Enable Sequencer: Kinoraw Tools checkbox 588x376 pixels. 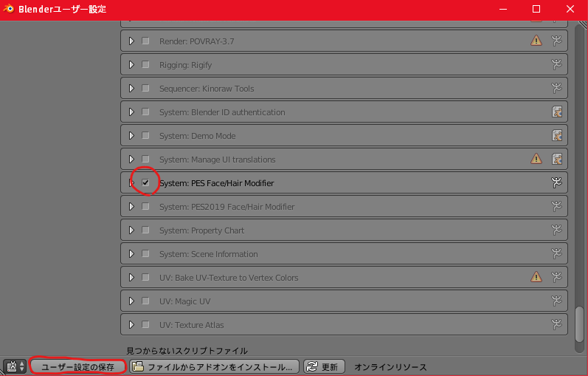click(x=145, y=88)
